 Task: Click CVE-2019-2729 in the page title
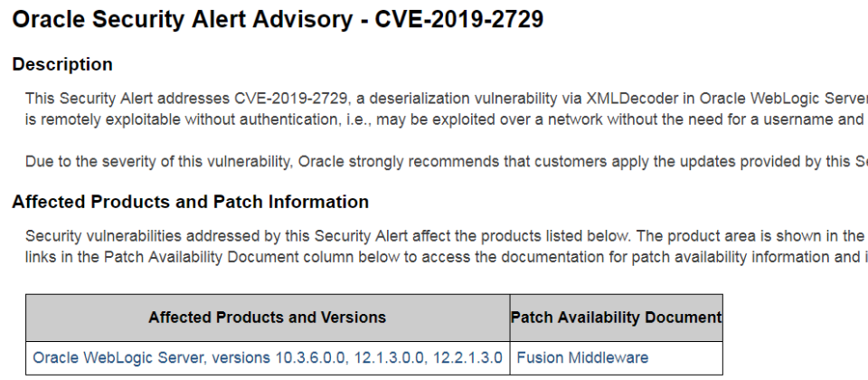(x=459, y=19)
